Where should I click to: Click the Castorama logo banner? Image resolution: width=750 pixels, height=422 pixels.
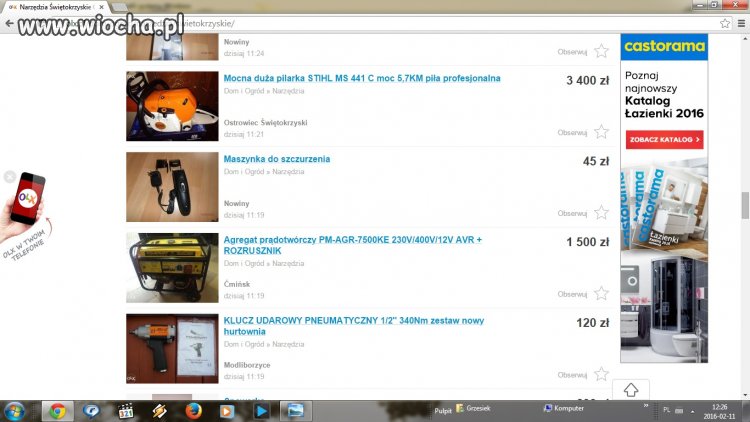click(x=664, y=46)
